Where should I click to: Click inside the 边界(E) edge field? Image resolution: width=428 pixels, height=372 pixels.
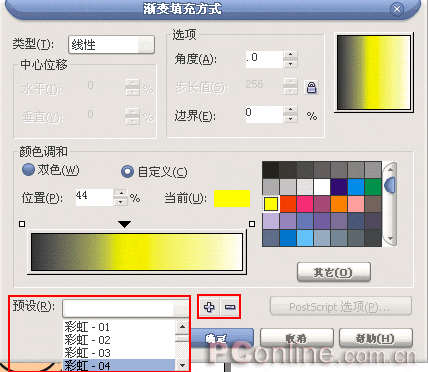click(264, 114)
